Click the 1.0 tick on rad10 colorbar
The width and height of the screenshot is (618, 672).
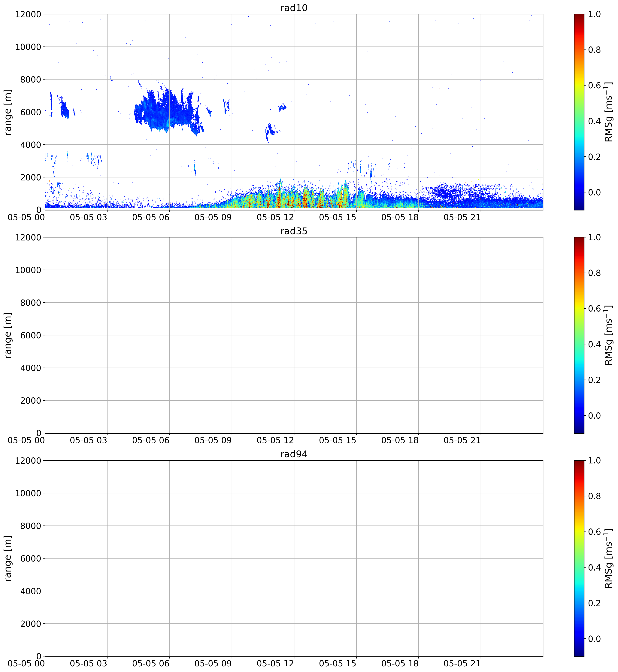click(x=595, y=14)
